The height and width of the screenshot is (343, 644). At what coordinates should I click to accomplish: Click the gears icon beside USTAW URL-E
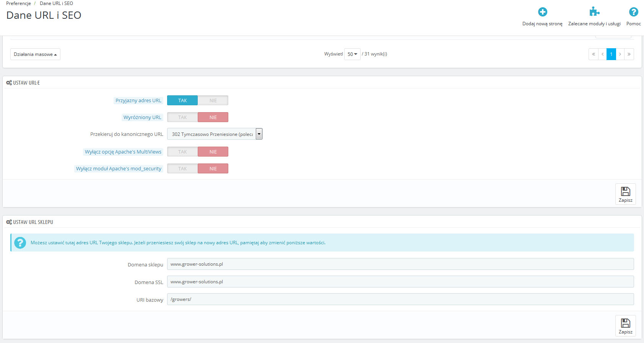pyautogui.click(x=9, y=83)
